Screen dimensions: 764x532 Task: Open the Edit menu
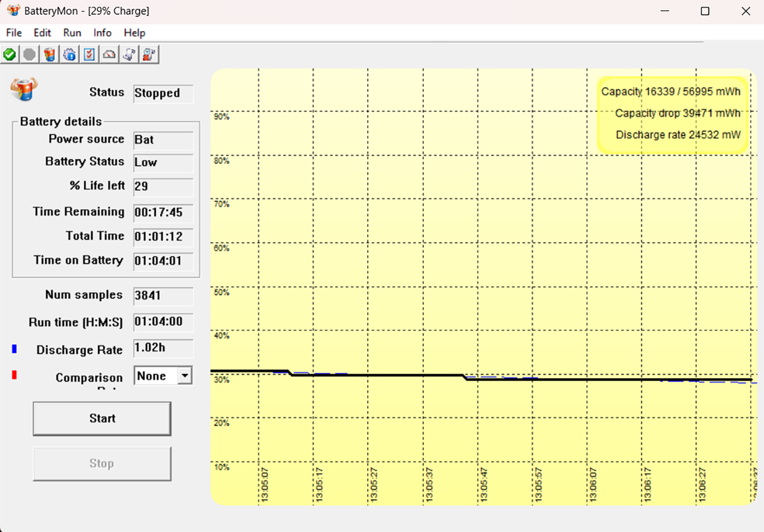coord(42,33)
